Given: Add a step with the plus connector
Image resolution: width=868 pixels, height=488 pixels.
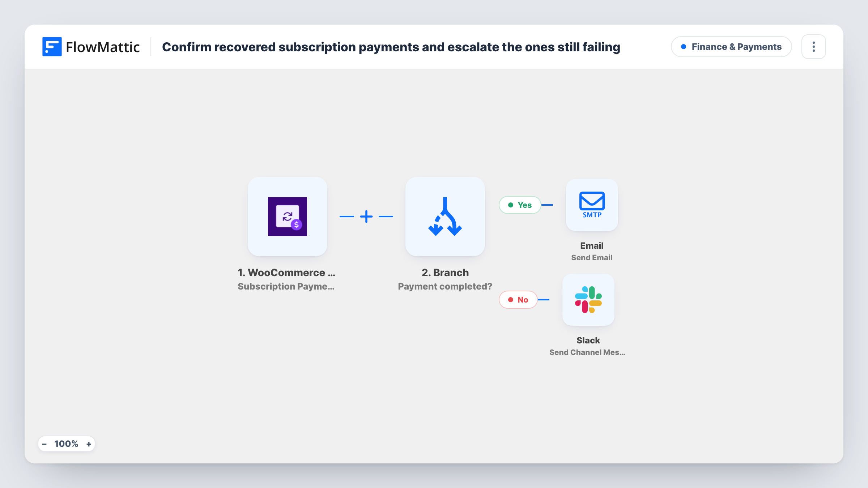Looking at the screenshot, I should coord(366,217).
